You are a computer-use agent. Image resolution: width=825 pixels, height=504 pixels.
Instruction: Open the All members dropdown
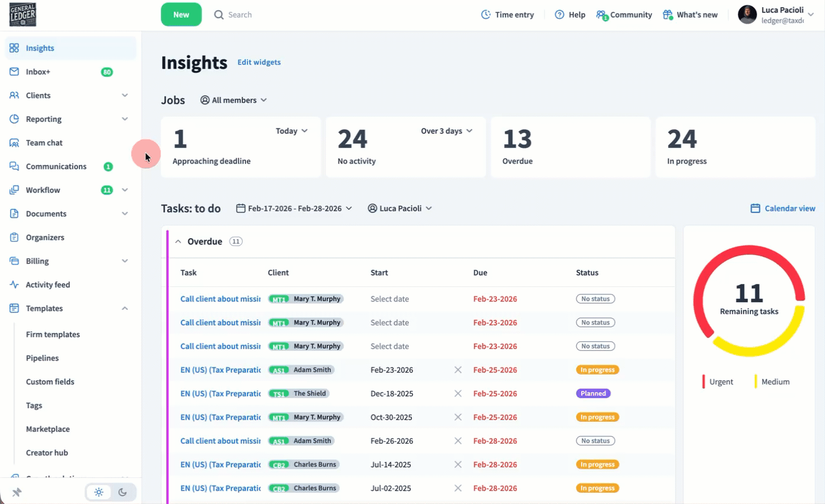234,100
